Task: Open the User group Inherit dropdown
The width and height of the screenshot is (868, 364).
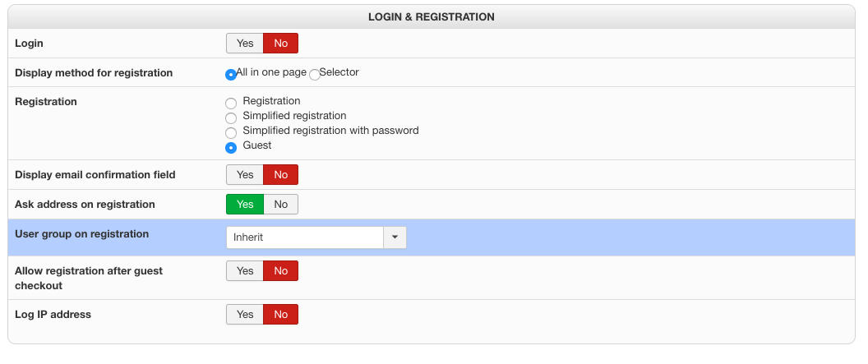Action: [x=305, y=237]
